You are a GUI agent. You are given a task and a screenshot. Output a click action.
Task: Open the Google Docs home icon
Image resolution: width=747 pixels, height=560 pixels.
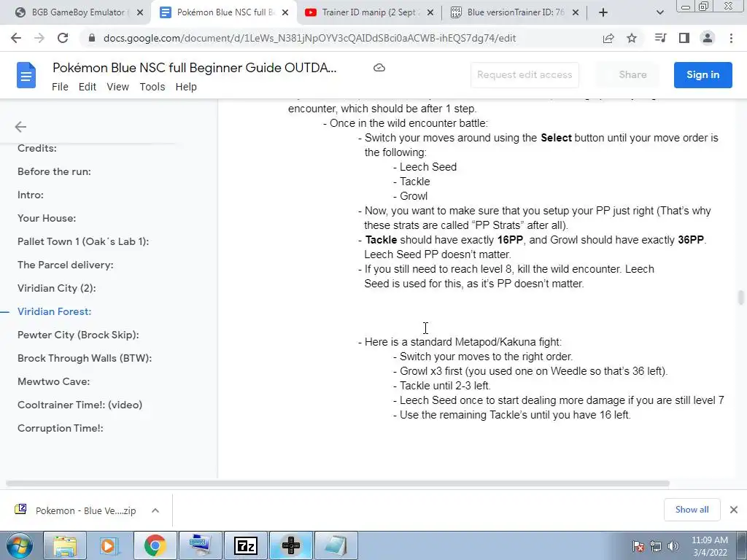tap(26, 75)
